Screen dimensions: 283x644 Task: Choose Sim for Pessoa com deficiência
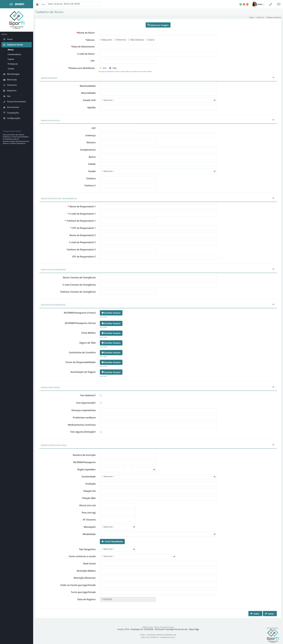(101, 68)
